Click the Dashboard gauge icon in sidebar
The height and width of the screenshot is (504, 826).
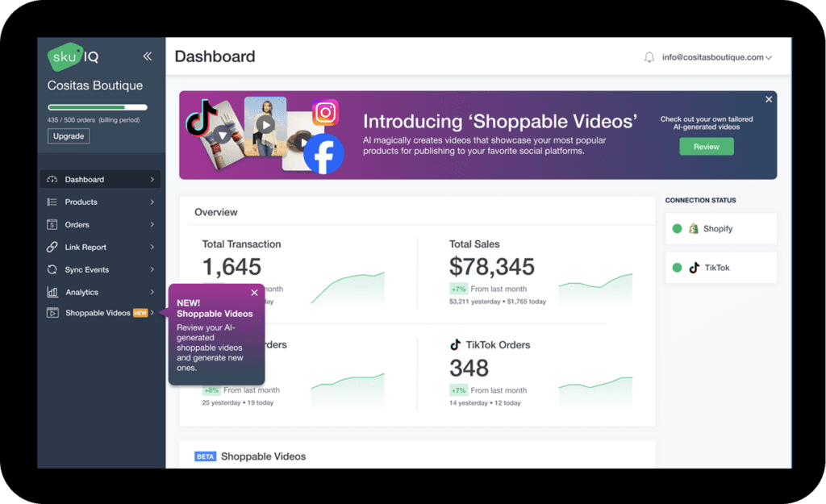(52, 180)
